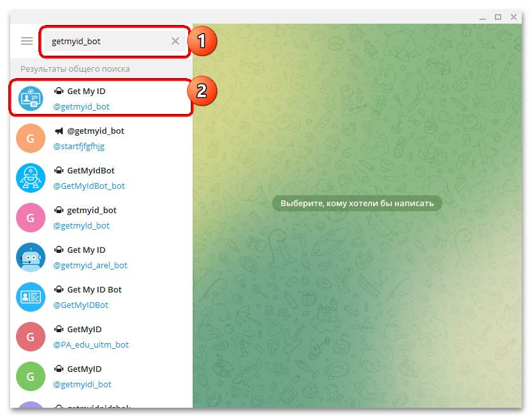Maximize the Telegram window
This screenshot has height=418, width=532.
click(x=498, y=17)
